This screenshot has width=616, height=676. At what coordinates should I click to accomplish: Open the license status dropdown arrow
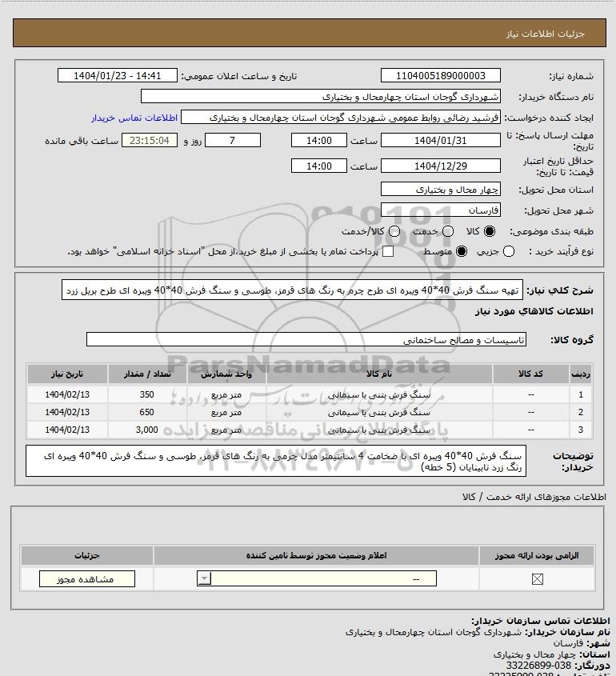204,578
